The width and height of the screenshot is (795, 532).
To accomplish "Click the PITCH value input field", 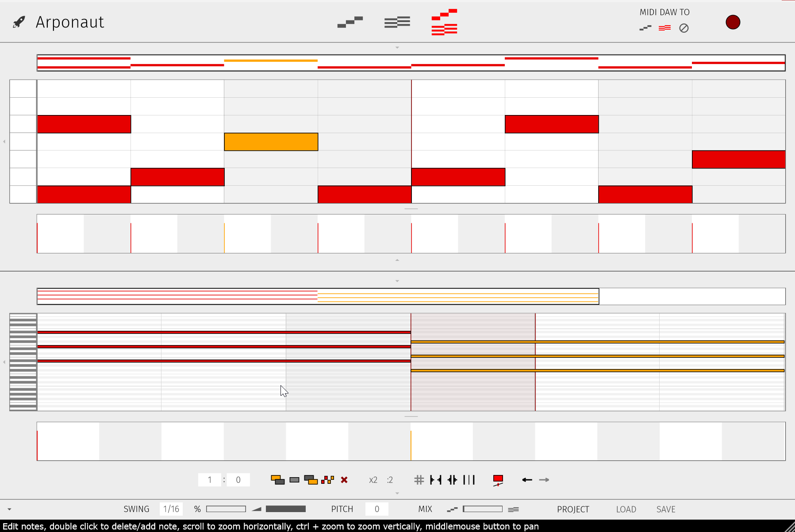I will click(377, 509).
